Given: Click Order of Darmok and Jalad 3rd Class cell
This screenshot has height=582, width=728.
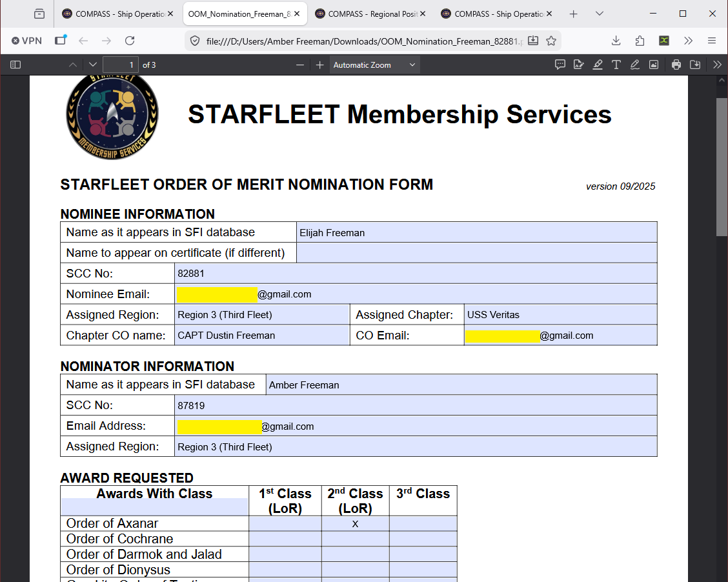Looking at the screenshot, I should tap(423, 554).
